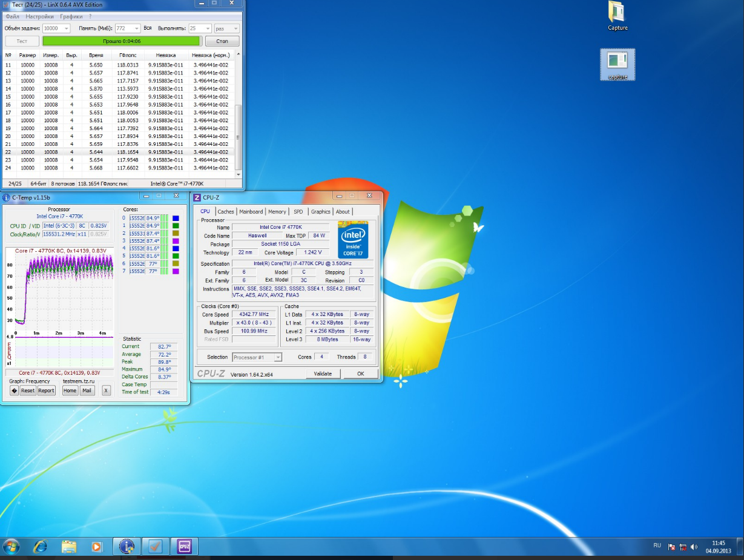
Task: Switch to the Memory tab in CPU-Z
Action: pos(277,211)
